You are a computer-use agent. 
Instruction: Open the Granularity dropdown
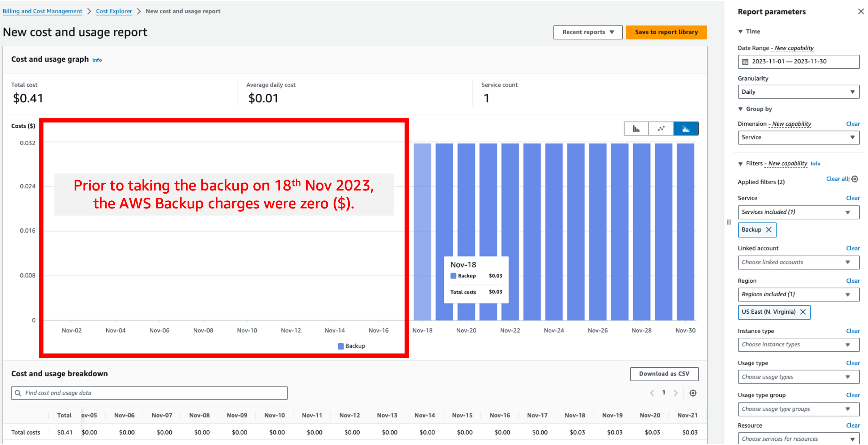[x=853, y=91]
